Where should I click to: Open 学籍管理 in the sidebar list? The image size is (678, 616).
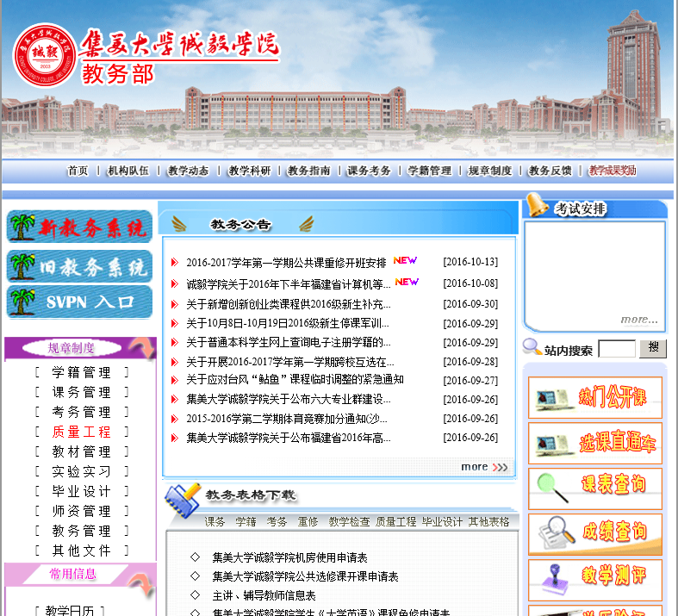pyautogui.click(x=82, y=372)
